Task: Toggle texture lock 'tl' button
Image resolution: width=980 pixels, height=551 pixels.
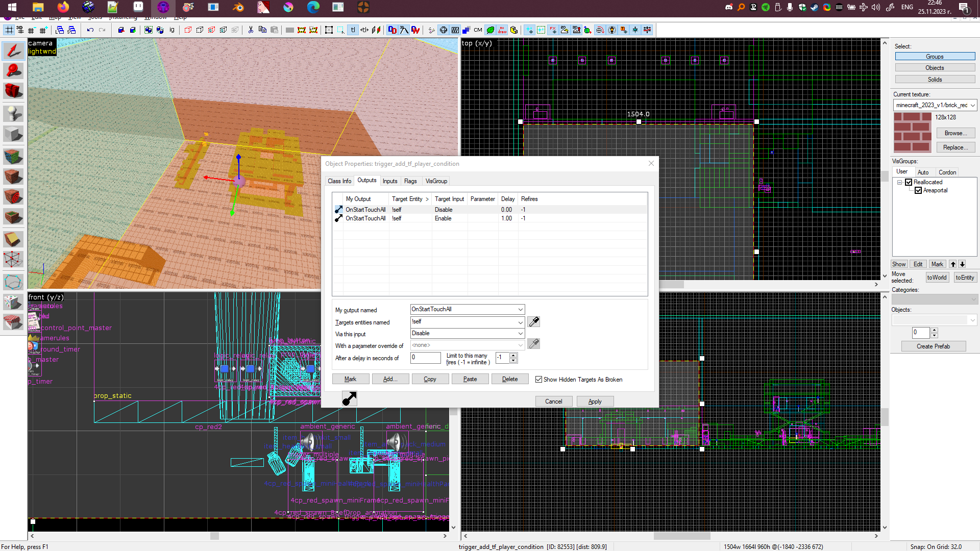Action: coord(353,30)
